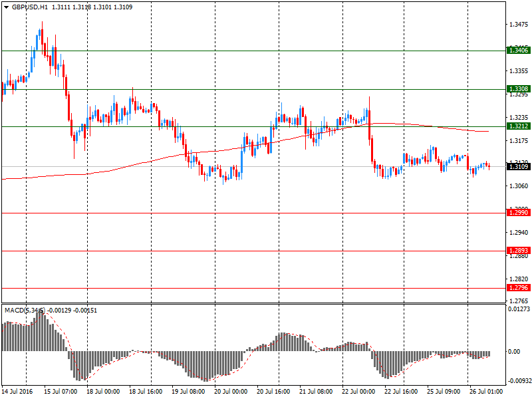This screenshot has height=399, width=532.
Task: Click the 15 Jul 07:00 time label
Action: (61, 392)
